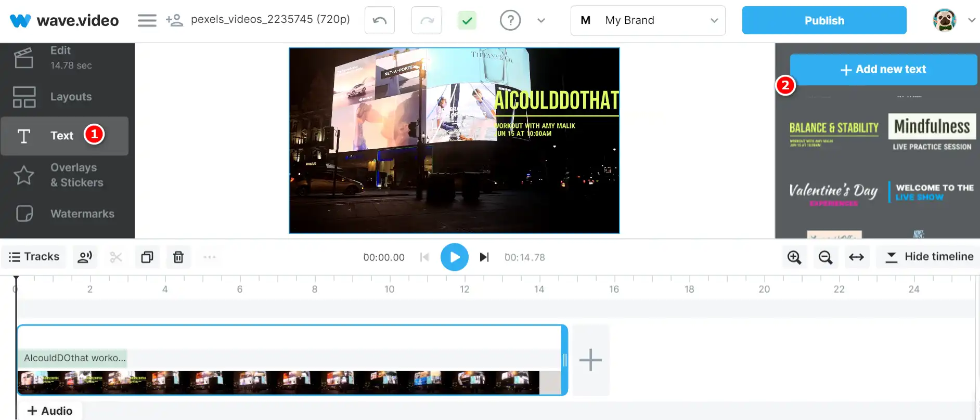Play the video preview
This screenshot has width=980, height=420.
point(455,257)
